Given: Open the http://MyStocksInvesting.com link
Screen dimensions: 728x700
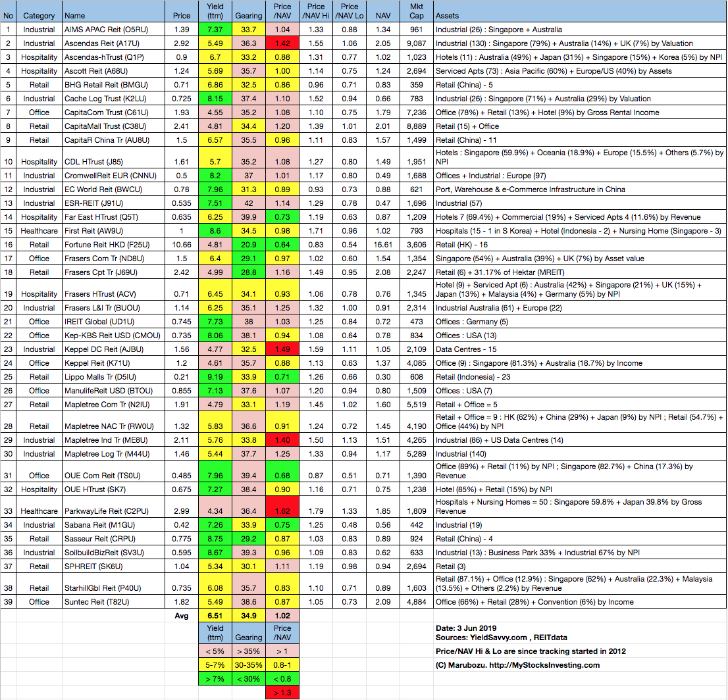Looking at the screenshot, I should 544,665.
